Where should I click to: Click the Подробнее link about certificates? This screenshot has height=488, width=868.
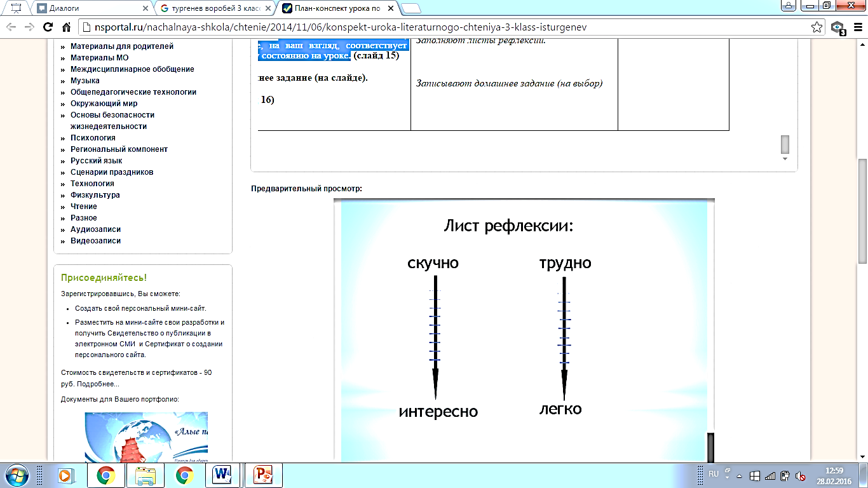98,384
